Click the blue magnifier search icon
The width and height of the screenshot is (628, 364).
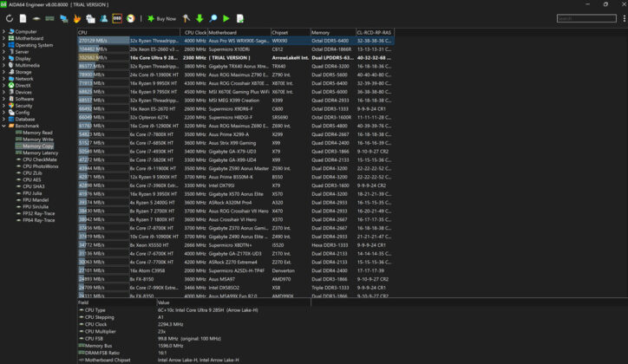[213, 18]
